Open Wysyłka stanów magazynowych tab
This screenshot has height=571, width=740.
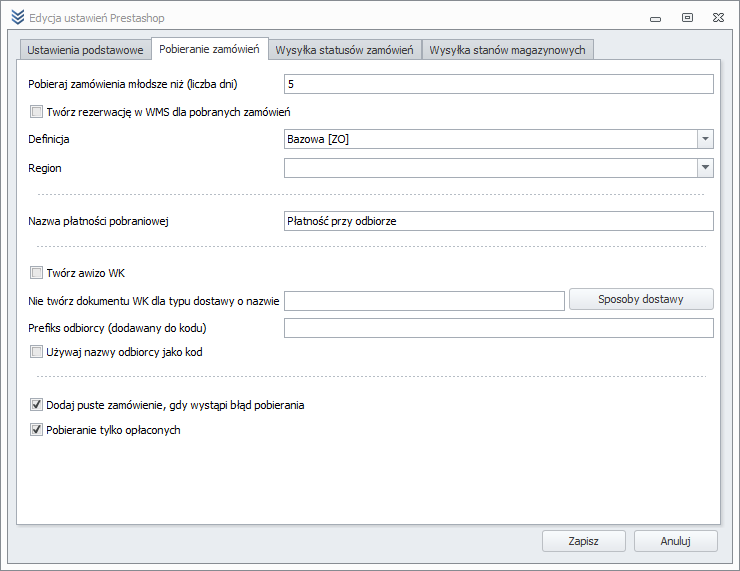pos(507,50)
